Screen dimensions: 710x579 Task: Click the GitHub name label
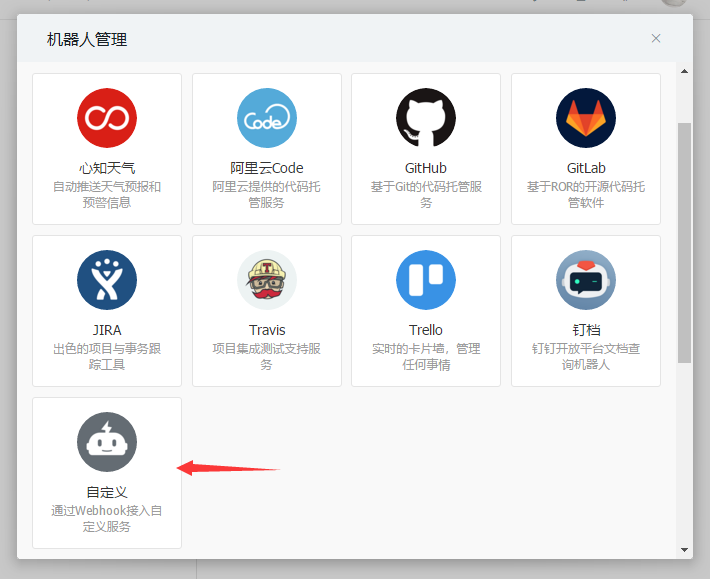[426, 168]
